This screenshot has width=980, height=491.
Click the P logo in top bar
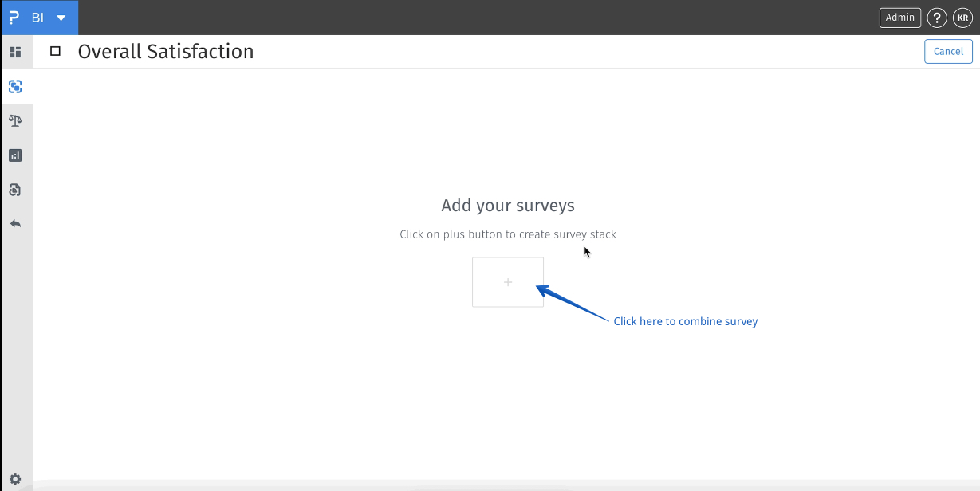[14, 17]
